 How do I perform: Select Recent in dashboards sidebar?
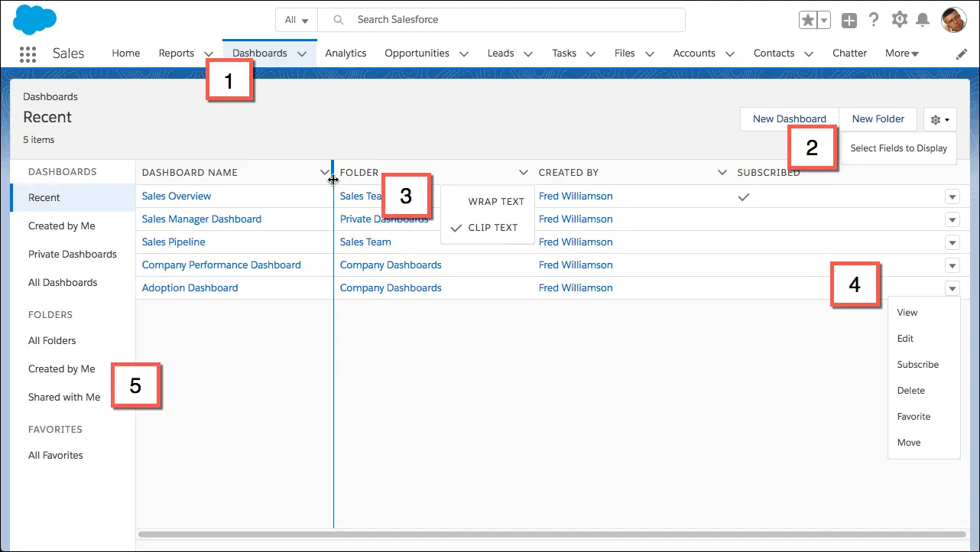73,198
